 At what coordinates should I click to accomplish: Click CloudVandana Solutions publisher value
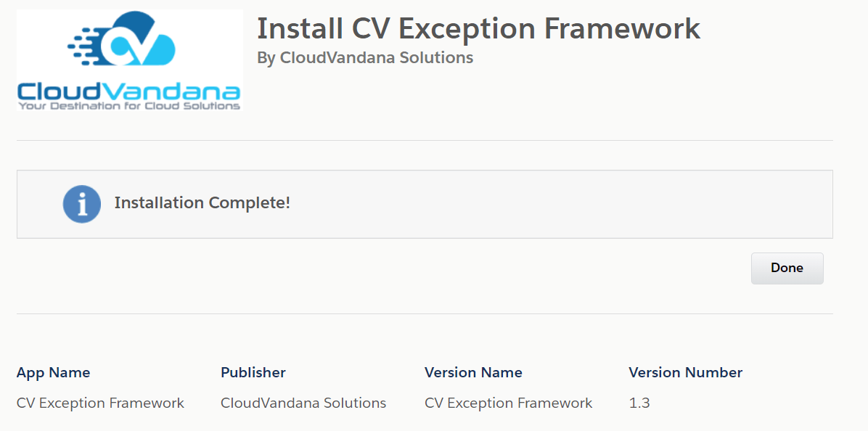coord(303,403)
